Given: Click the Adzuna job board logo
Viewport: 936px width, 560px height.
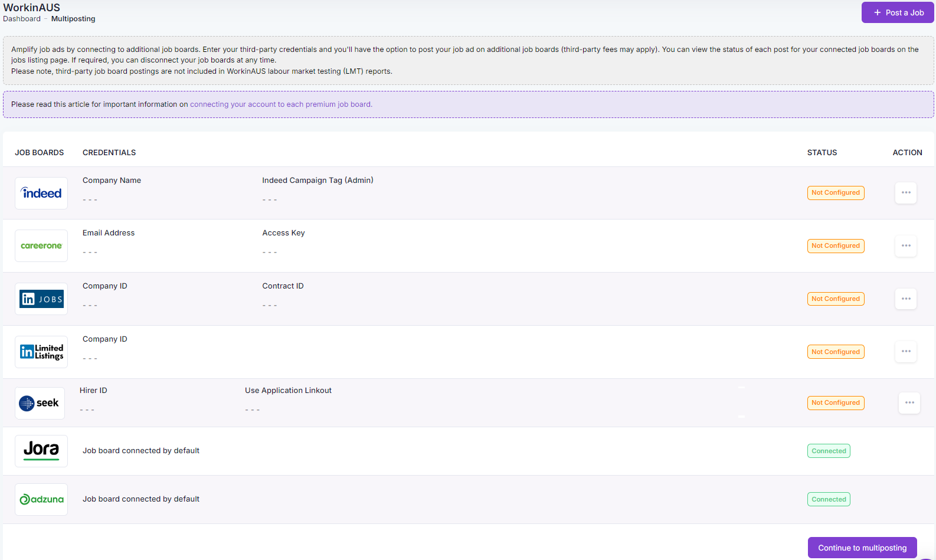Looking at the screenshot, I should pos(41,499).
